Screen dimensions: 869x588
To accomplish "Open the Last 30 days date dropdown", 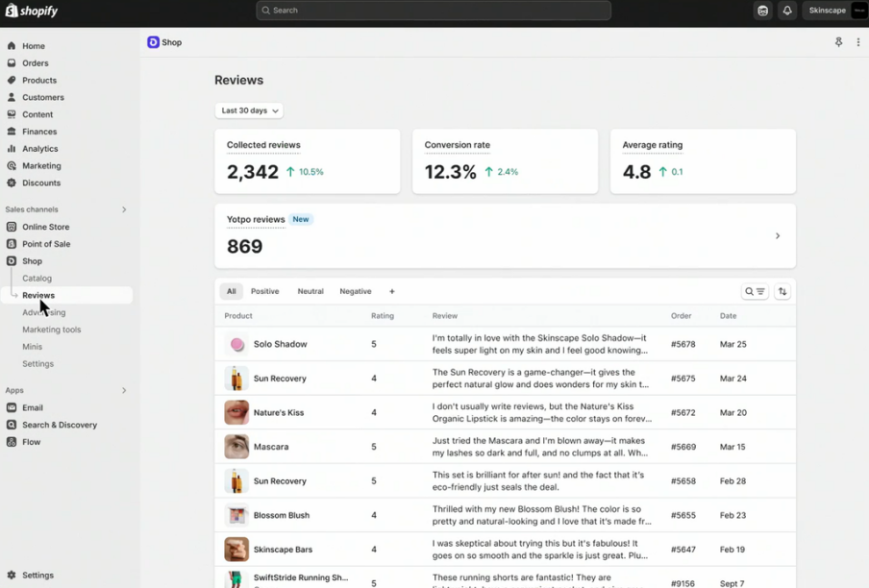I will (x=249, y=110).
